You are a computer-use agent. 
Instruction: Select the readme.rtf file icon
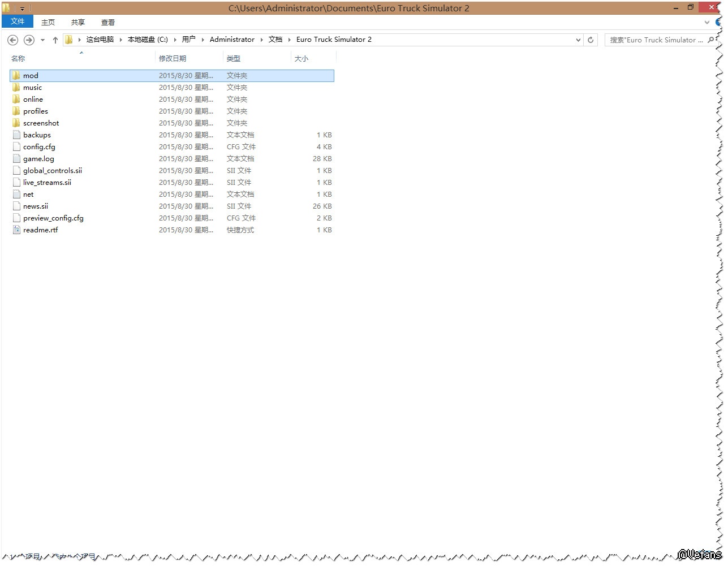16,230
